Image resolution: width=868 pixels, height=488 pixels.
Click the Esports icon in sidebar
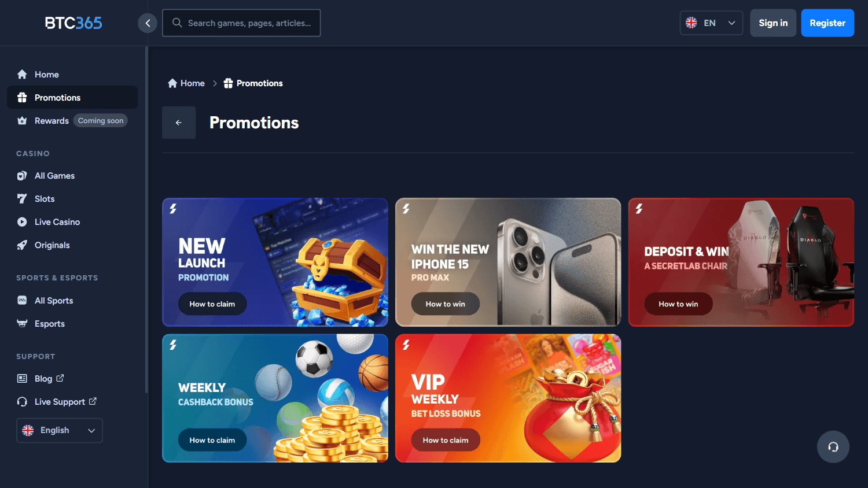click(22, 324)
